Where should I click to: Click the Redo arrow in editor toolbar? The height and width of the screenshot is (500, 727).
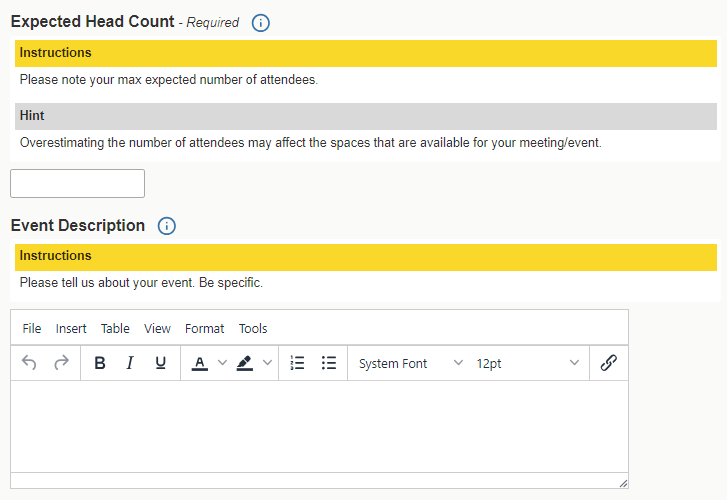61,363
